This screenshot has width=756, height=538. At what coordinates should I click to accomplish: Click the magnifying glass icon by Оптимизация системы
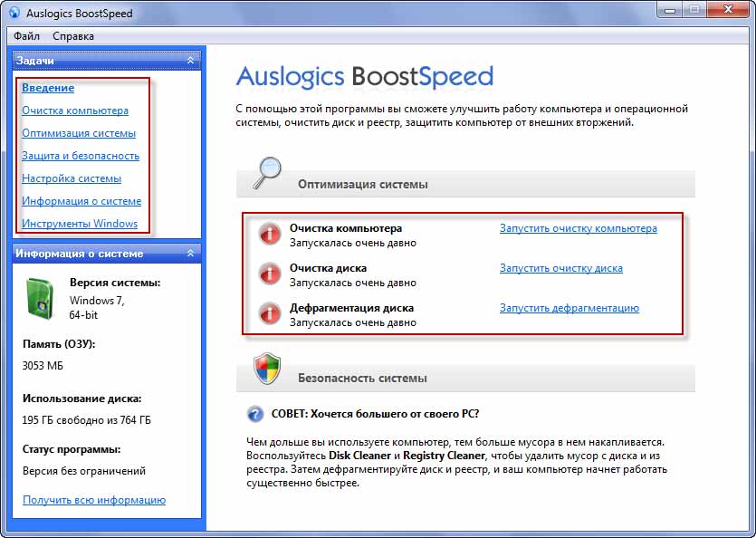(x=267, y=173)
